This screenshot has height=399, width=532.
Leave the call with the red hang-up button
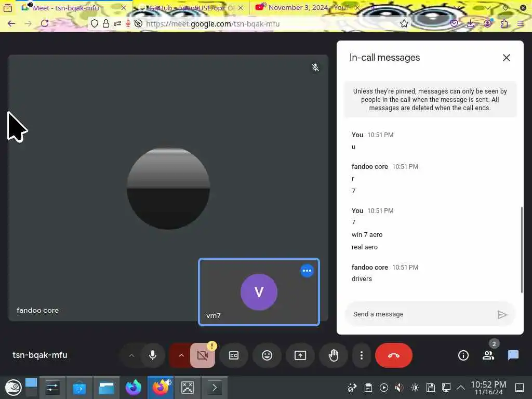click(x=394, y=355)
